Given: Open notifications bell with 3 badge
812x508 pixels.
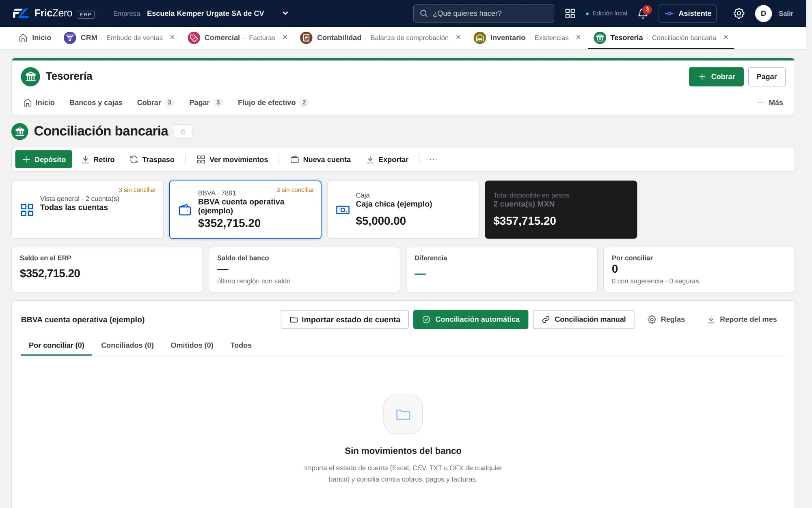Looking at the screenshot, I should pos(643,13).
